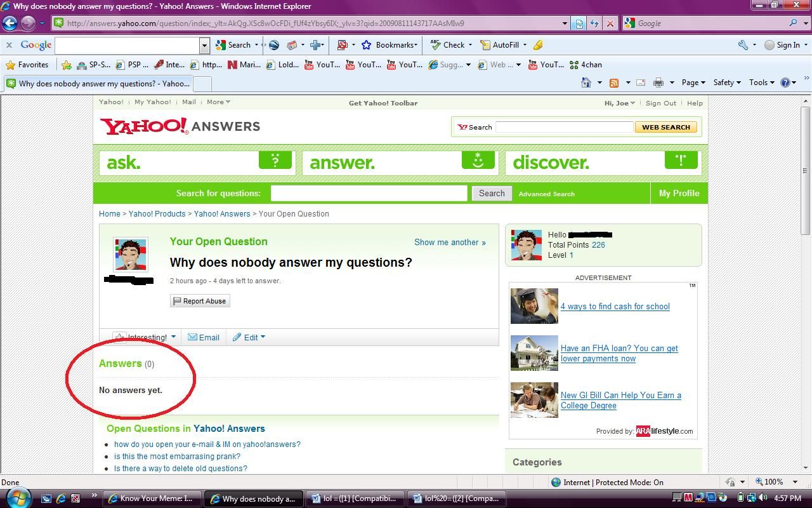Open the Favorites star button

tap(27, 65)
